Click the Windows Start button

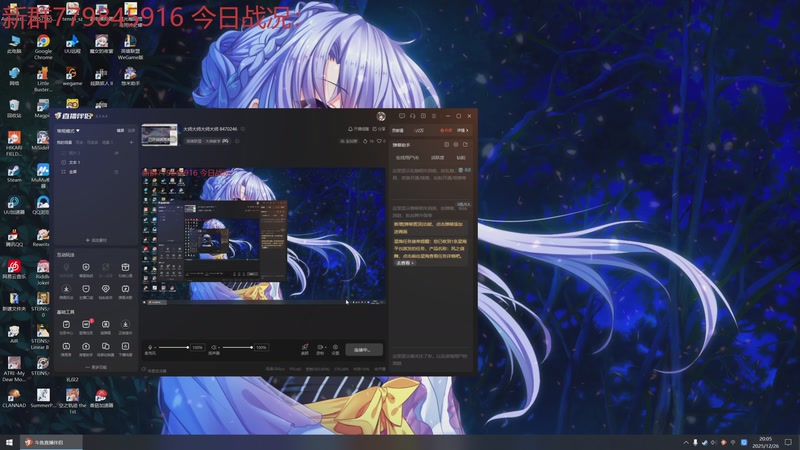9,442
